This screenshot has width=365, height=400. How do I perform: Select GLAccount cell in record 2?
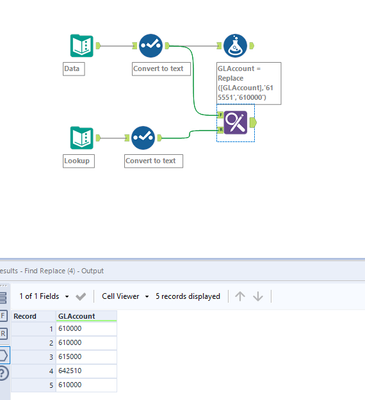click(x=86, y=343)
